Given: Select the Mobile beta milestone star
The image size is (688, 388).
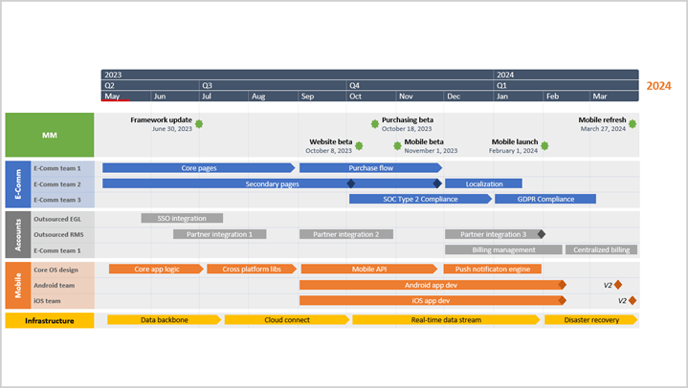Looking at the screenshot, I should [397, 146].
